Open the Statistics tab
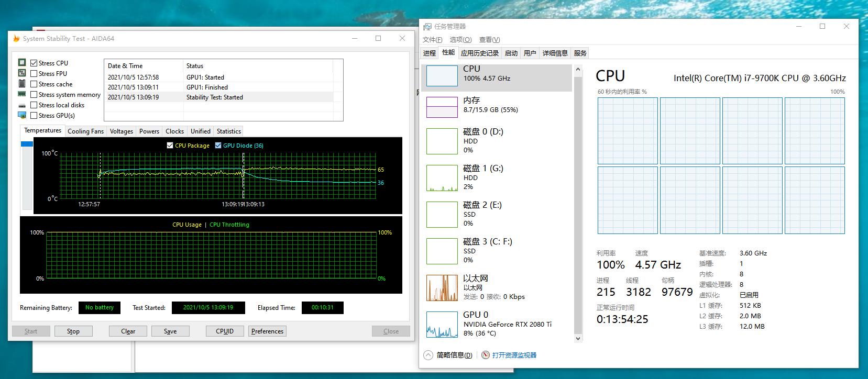 [x=229, y=131]
